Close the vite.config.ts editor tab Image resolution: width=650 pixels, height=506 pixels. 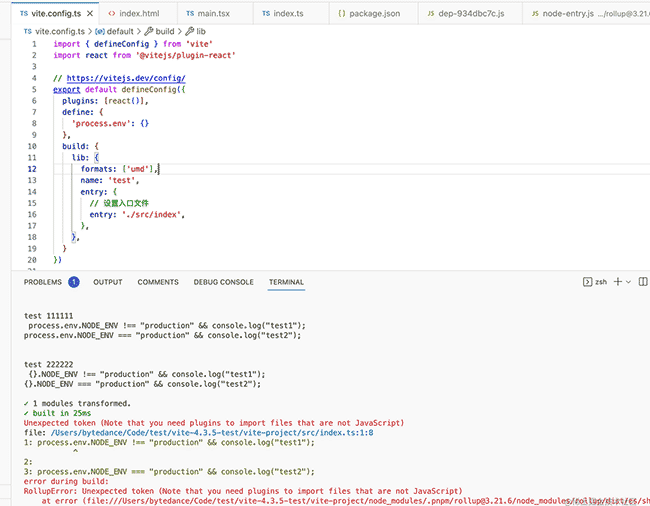tap(88, 13)
